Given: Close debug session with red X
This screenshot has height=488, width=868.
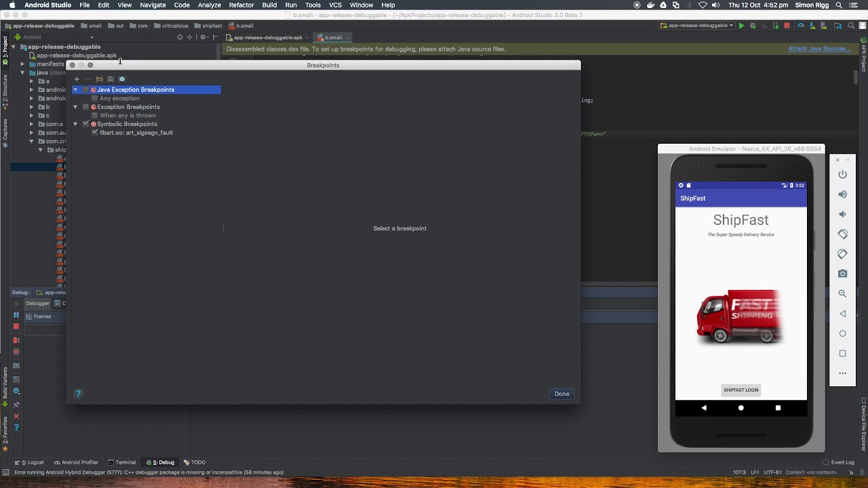Looking at the screenshot, I should click(x=16, y=416).
